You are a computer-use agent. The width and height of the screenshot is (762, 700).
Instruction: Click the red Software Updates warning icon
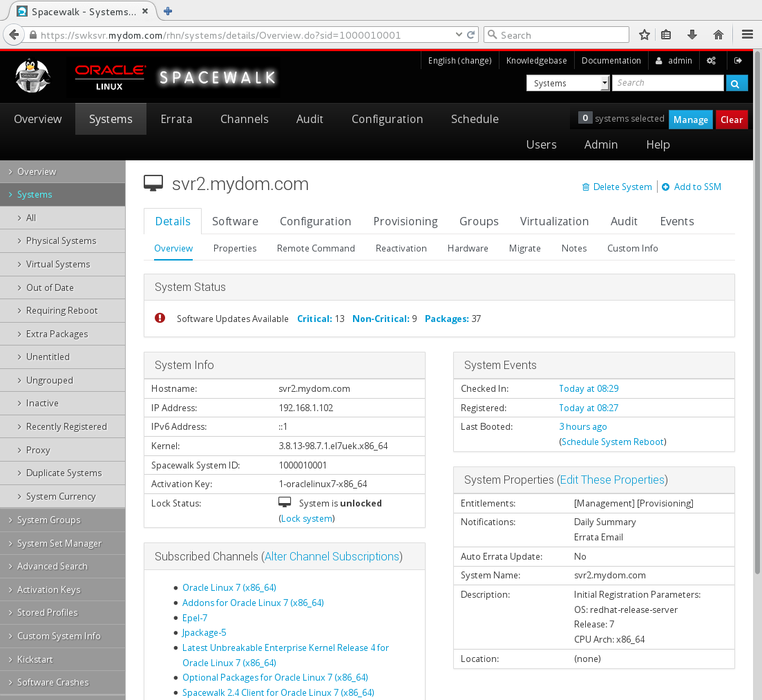(160, 318)
